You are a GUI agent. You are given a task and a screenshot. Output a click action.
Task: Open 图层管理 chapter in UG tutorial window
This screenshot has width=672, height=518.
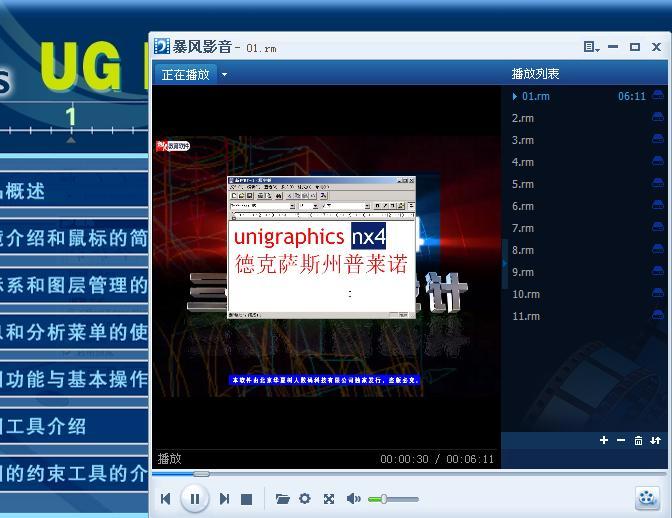pos(74,285)
